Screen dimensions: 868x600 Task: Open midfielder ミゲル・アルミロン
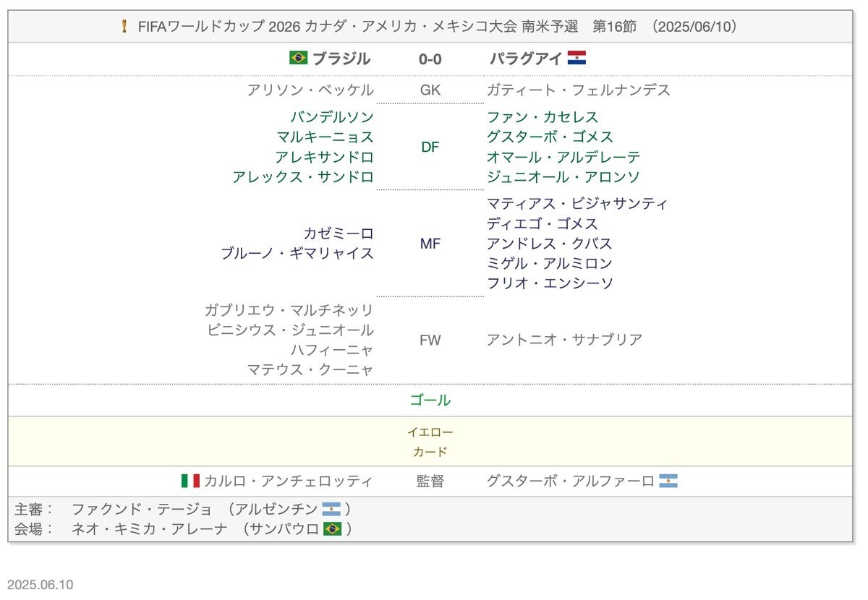[x=550, y=264]
